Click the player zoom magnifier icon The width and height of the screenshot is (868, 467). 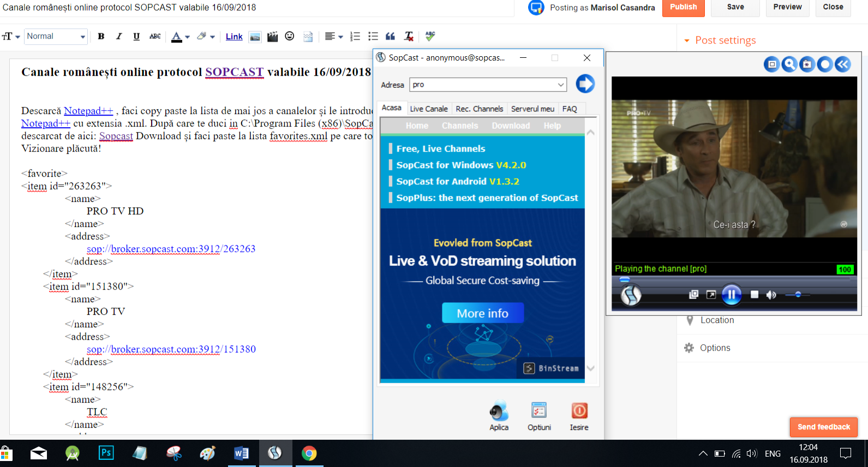tap(789, 64)
